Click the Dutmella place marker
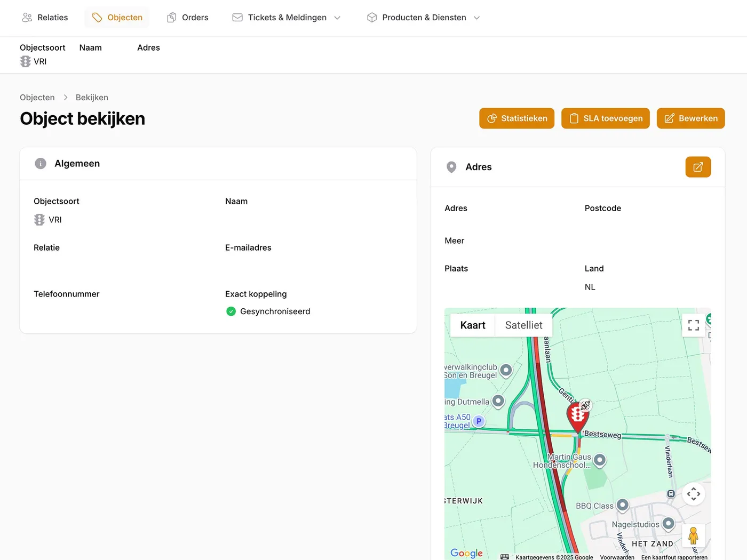This screenshot has width=747, height=560. pyautogui.click(x=498, y=401)
